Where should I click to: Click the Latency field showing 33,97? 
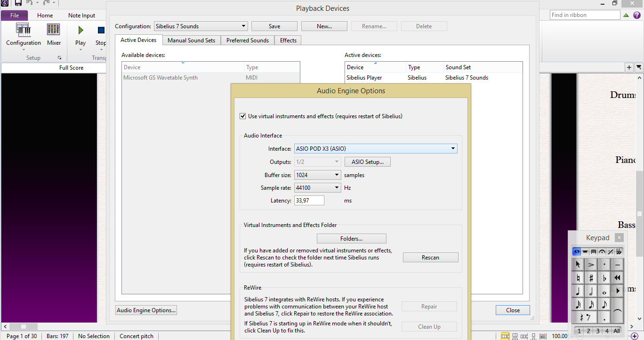tap(309, 201)
